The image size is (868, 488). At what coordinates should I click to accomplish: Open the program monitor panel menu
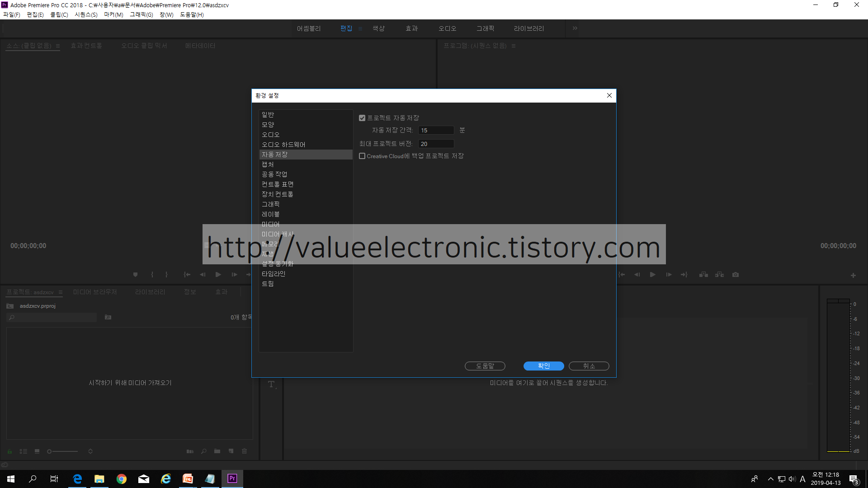[513, 46]
